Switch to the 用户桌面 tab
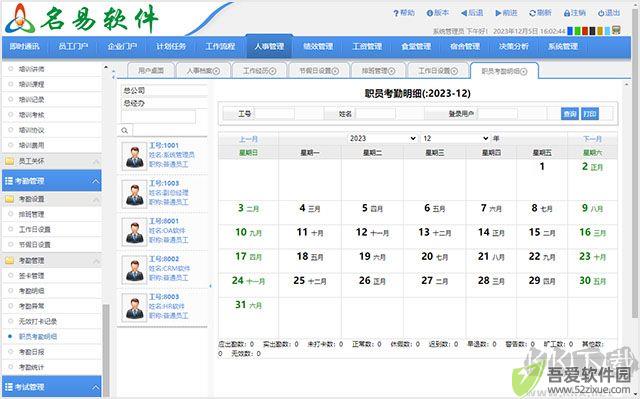The width and height of the screenshot is (640, 399). click(151, 71)
